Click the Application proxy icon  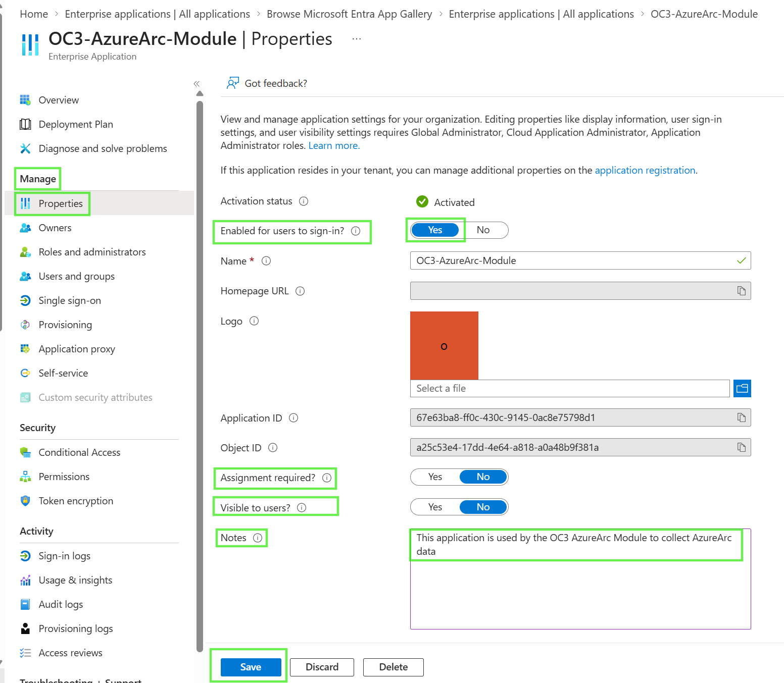[25, 349]
